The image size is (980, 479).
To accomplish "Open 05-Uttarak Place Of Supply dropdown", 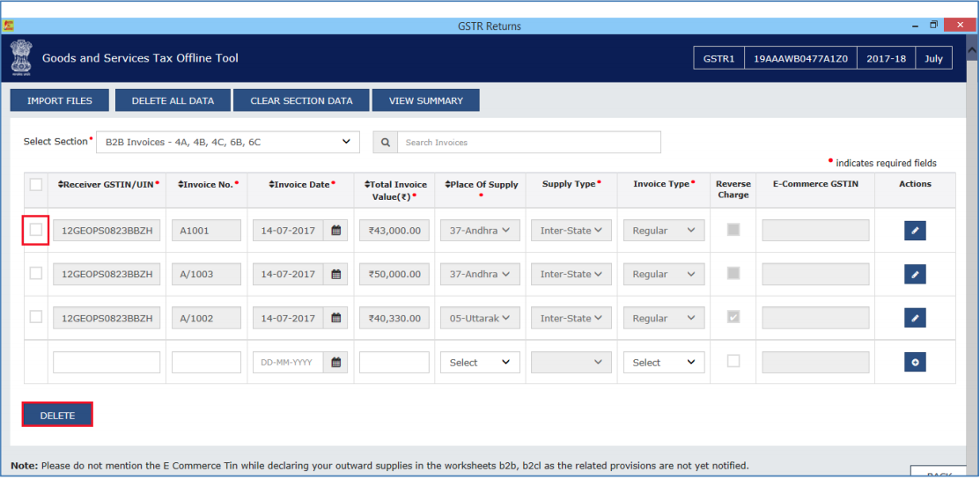I will coord(480,318).
